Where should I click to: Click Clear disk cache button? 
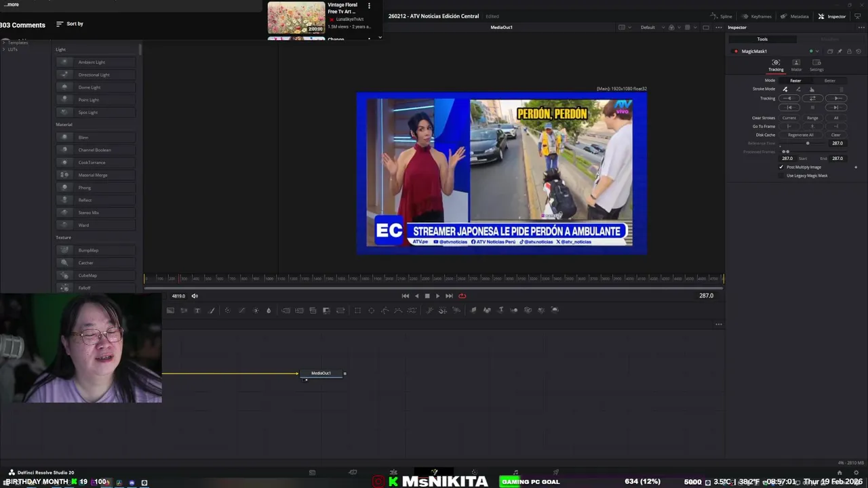(x=836, y=135)
